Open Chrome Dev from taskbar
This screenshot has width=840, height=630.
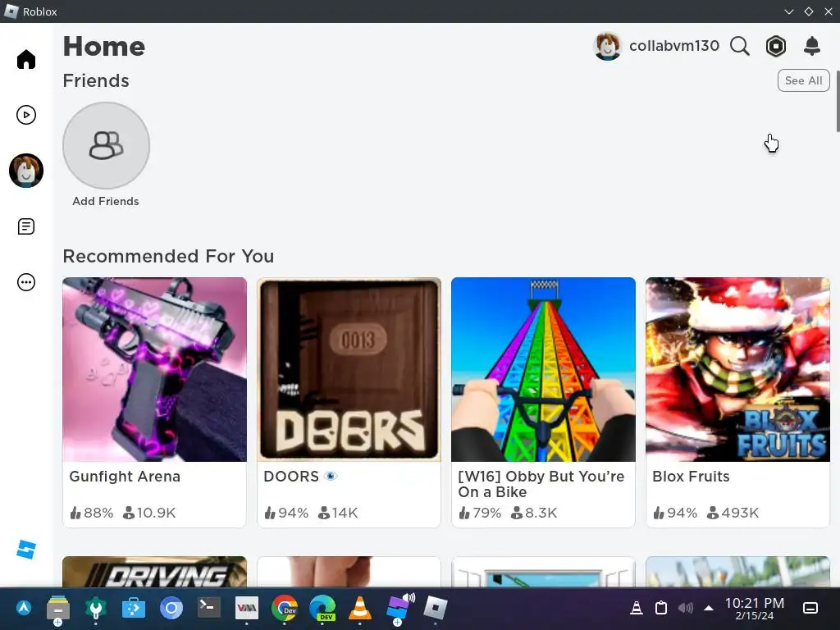pos(285,608)
